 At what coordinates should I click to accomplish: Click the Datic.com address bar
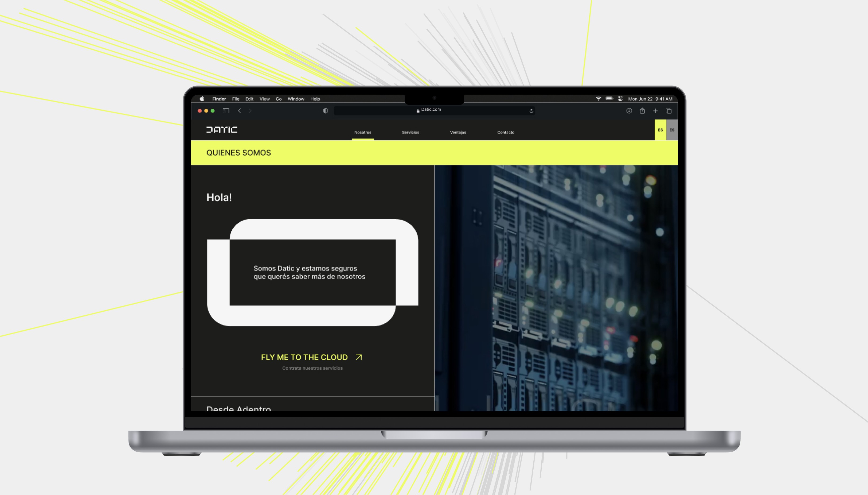click(431, 110)
